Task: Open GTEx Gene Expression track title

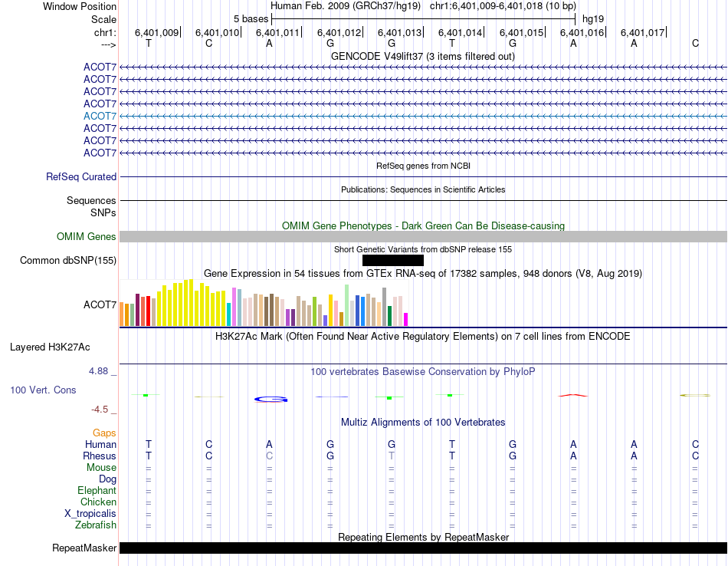Action: tap(423, 273)
